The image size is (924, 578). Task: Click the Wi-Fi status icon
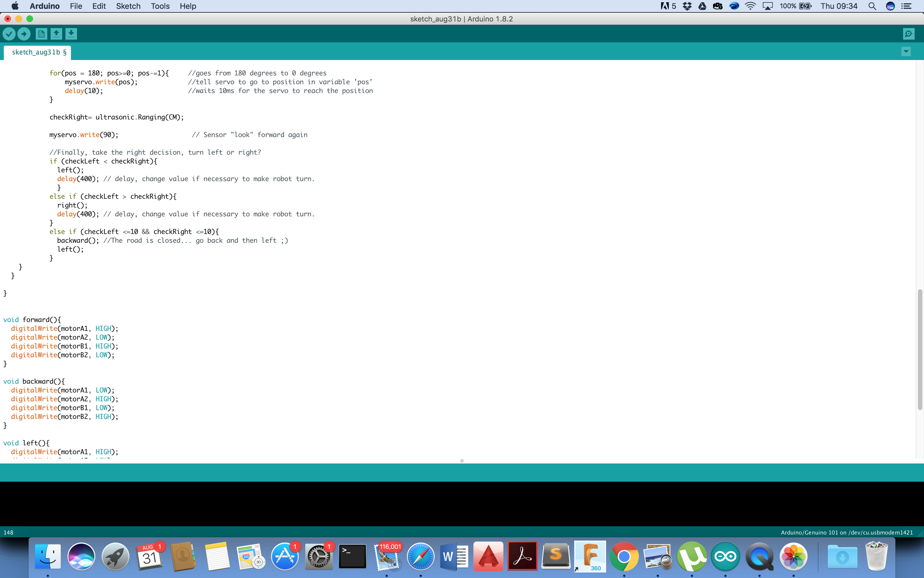[750, 6]
